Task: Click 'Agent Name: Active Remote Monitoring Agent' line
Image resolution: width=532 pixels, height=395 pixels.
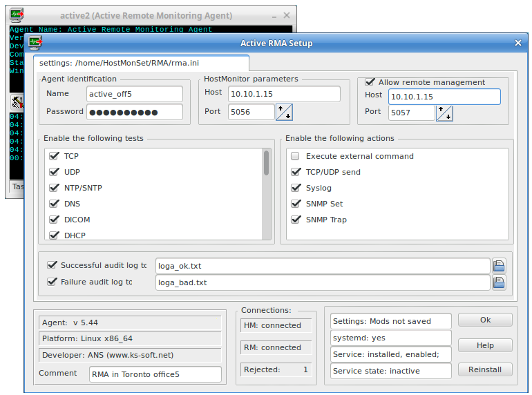Action: 111,29
